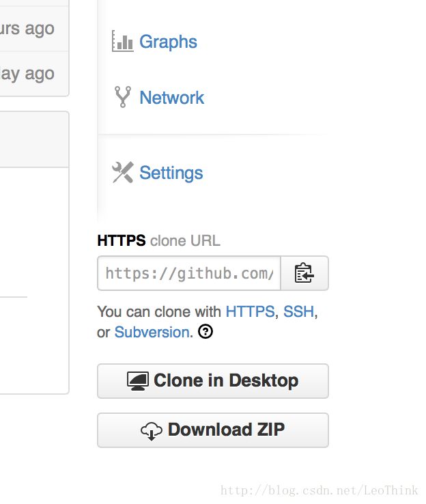Viewport: 426px width, 504px height.
Task: Click the Download ZIP button
Action: click(x=213, y=430)
